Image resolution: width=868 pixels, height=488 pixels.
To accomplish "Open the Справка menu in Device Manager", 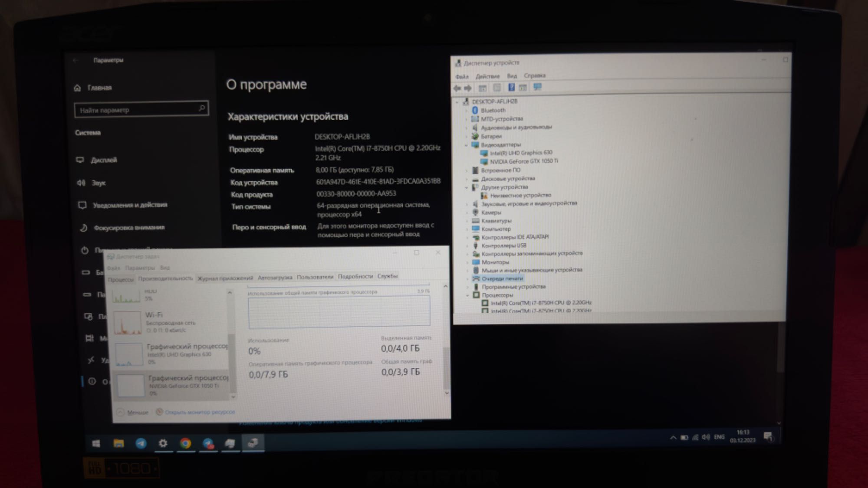I will tap(534, 75).
